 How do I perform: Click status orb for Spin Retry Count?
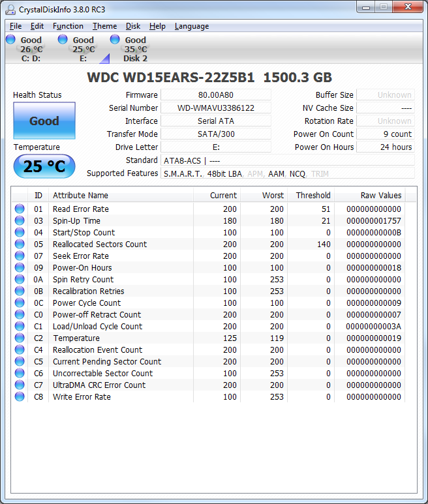click(x=20, y=279)
